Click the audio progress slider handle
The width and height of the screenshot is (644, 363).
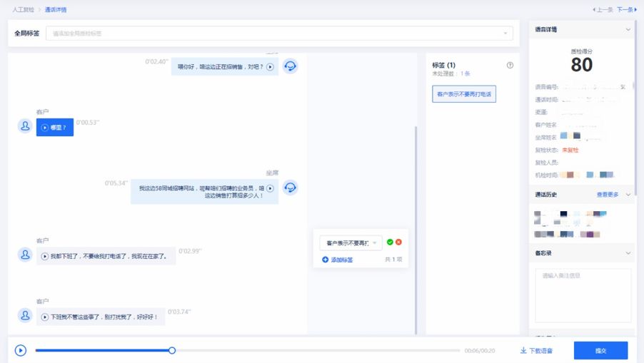tap(172, 350)
